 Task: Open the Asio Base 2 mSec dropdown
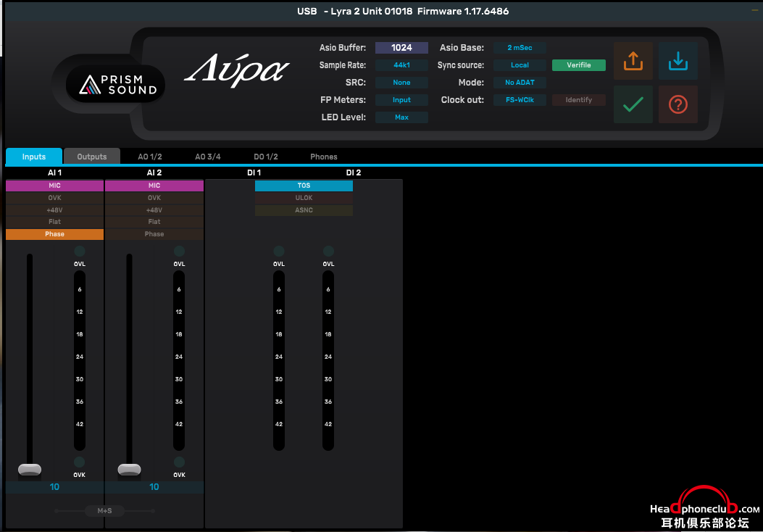pos(520,48)
